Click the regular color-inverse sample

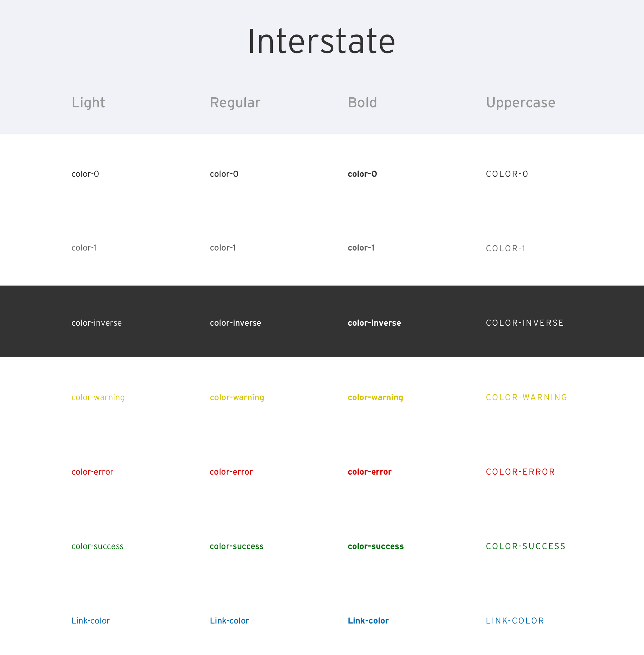(x=235, y=323)
